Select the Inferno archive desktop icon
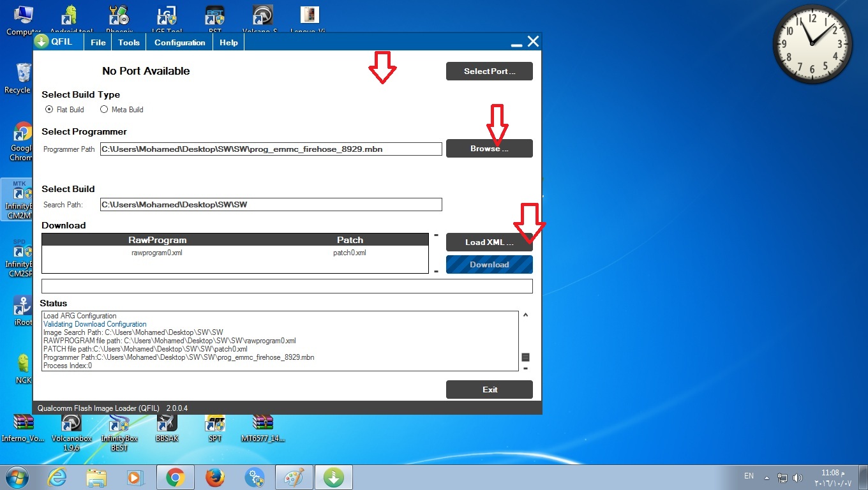Image resolution: width=868 pixels, height=490 pixels. pos(24,428)
